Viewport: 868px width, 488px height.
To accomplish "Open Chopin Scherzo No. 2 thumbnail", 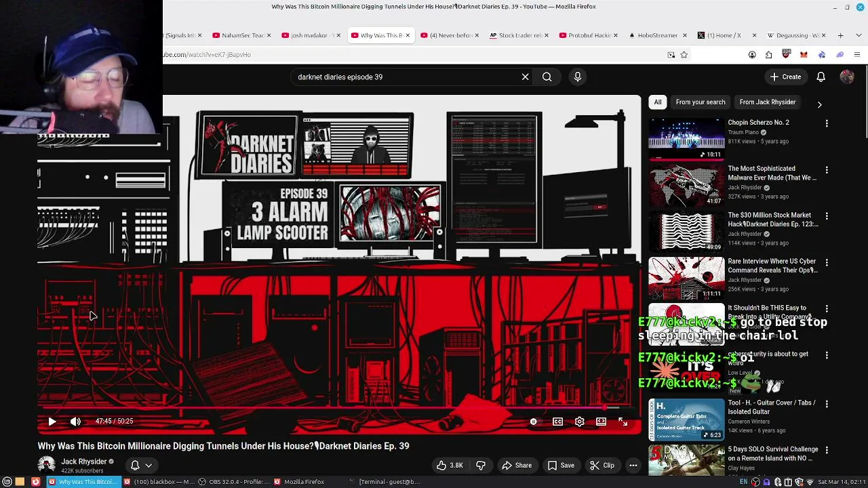I will point(686,139).
